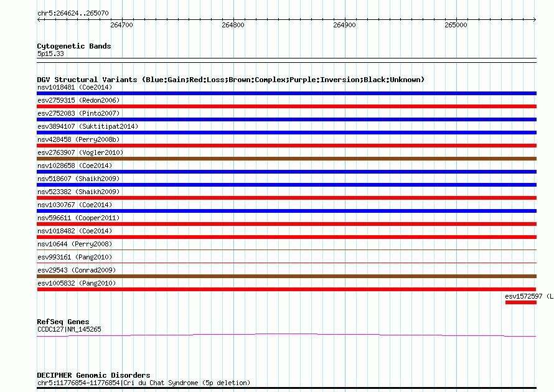Viewport: 554px width, 392px height.
Task: Click the red bar under nsv1018482
Action: pyautogui.click(x=286, y=237)
